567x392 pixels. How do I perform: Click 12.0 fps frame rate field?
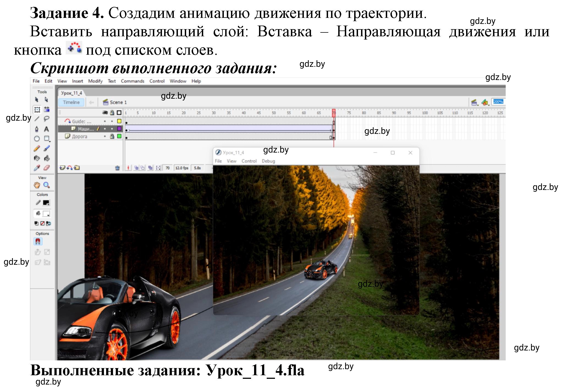(x=182, y=168)
